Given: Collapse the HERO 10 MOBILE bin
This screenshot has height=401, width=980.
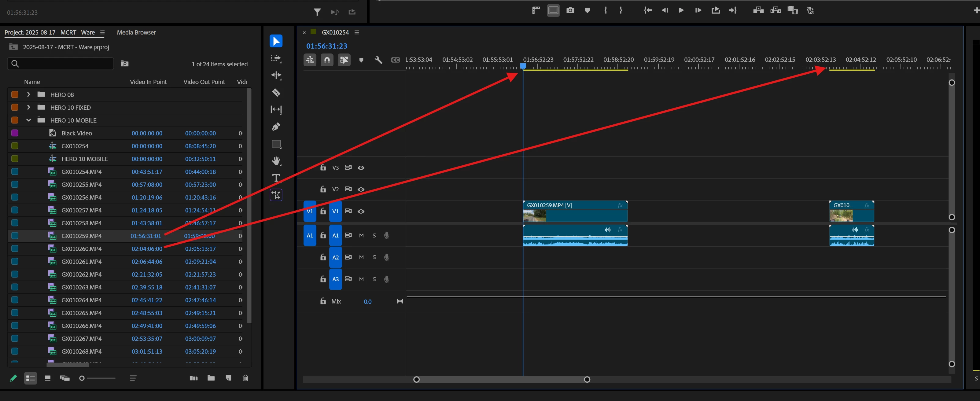Looking at the screenshot, I should click(28, 120).
